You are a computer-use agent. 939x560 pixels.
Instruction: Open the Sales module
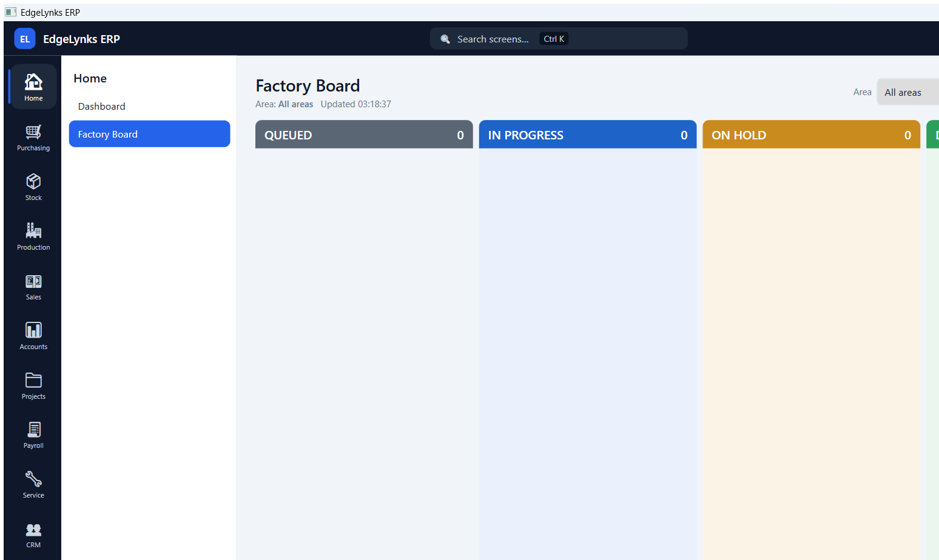[33, 286]
